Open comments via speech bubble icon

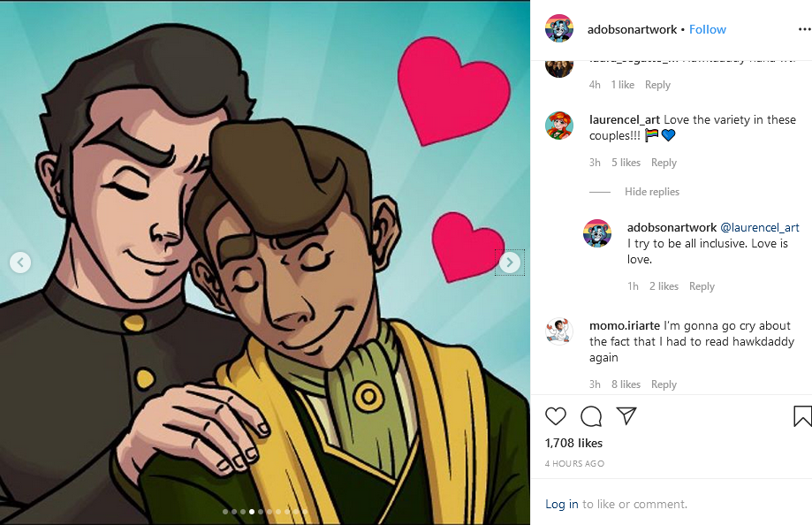(591, 416)
